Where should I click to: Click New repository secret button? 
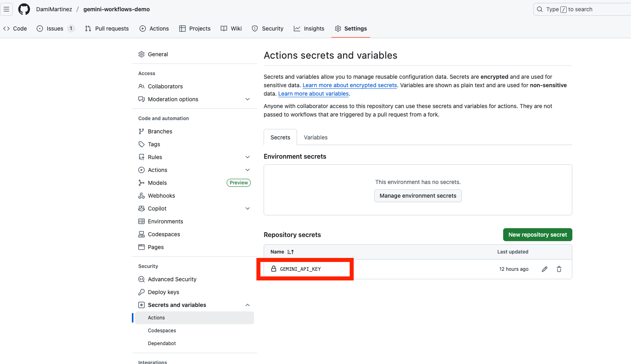point(537,235)
